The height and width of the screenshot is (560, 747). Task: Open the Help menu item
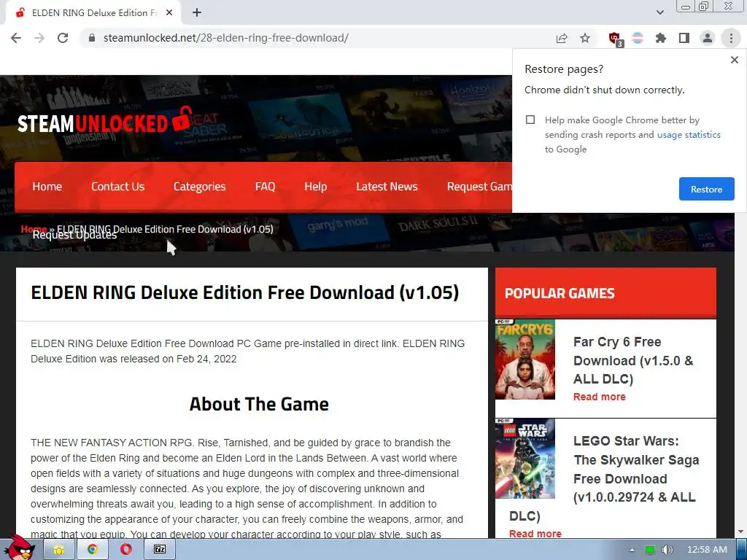315,187
